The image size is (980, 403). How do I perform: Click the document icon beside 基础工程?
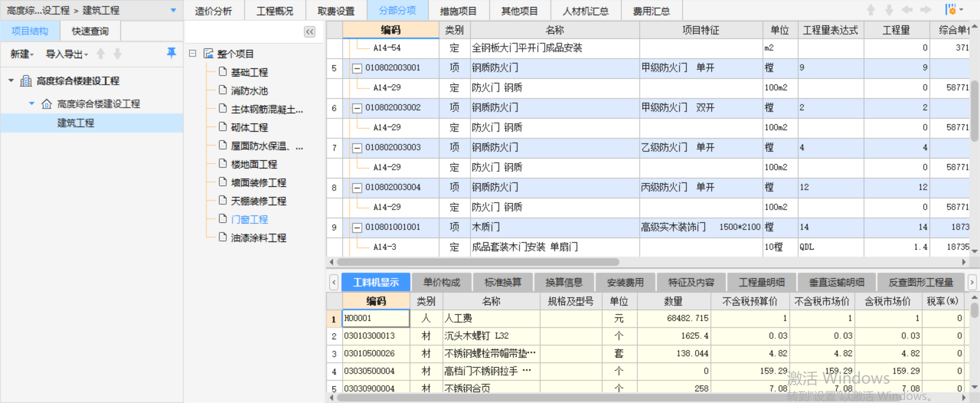[x=223, y=72]
